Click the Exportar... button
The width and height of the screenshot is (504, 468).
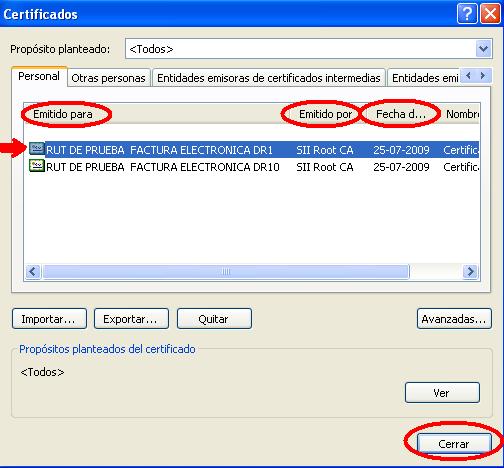[x=131, y=319]
